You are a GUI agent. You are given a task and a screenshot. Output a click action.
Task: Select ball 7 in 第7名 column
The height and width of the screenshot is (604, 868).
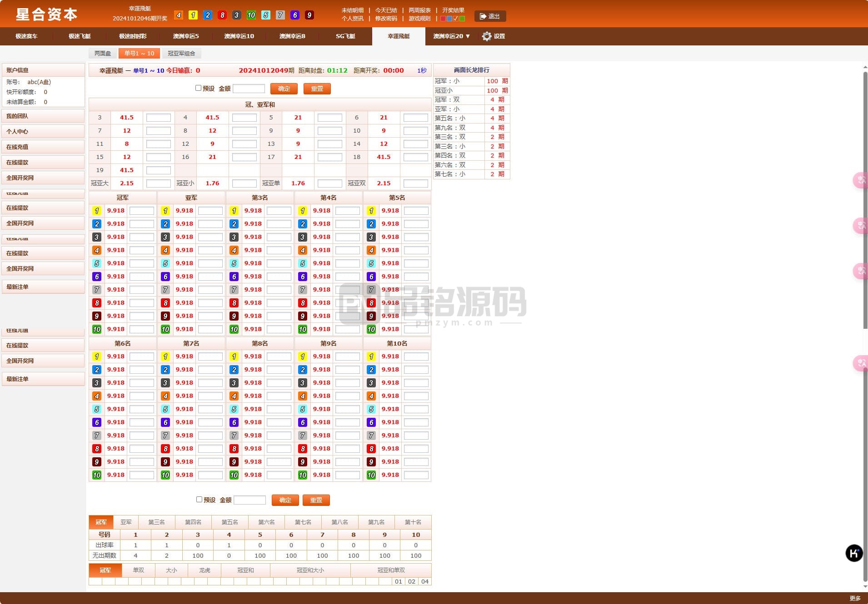(x=165, y=436)
